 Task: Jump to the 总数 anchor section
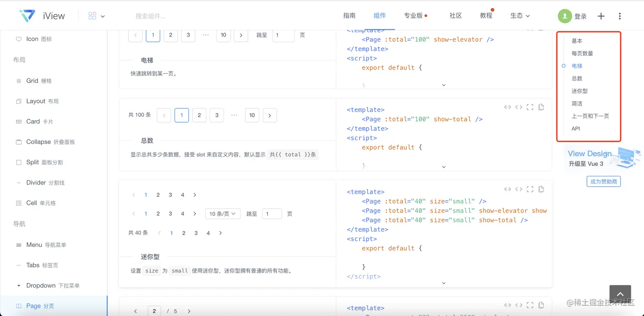(x=577, y=78)
